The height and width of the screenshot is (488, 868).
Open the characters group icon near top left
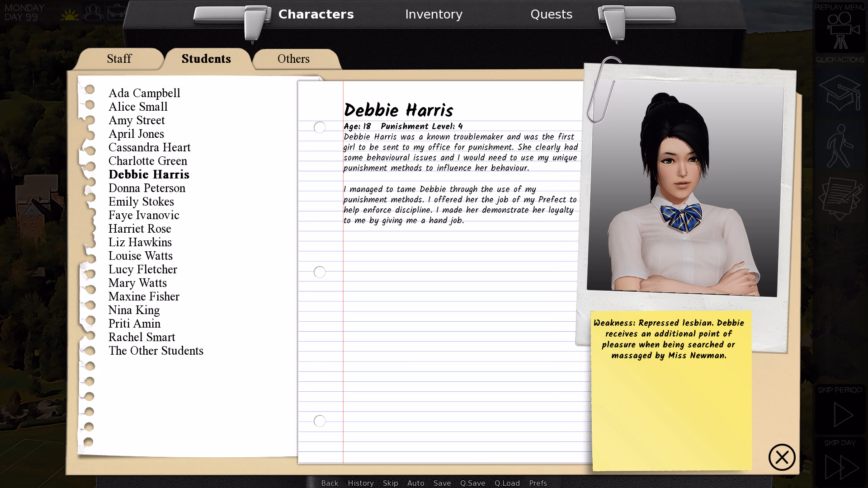click(x=92, y=12)
